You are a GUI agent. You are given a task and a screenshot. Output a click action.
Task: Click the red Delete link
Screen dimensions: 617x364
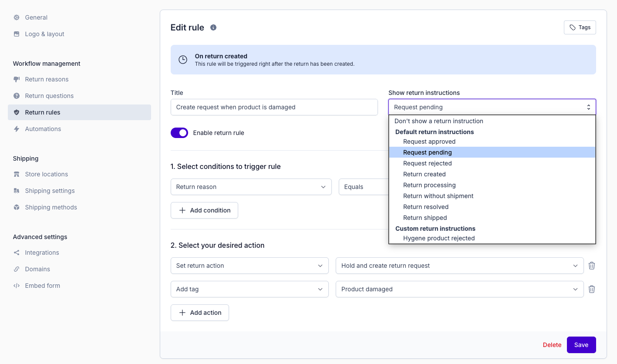pos(552,345)
